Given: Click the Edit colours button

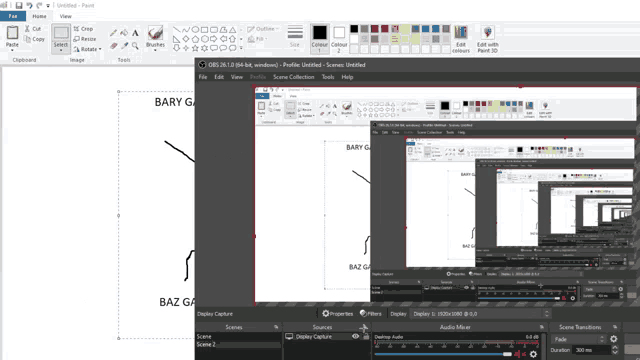Looking at the screenshot, I should pyautogui.click(x=461, y=39).
